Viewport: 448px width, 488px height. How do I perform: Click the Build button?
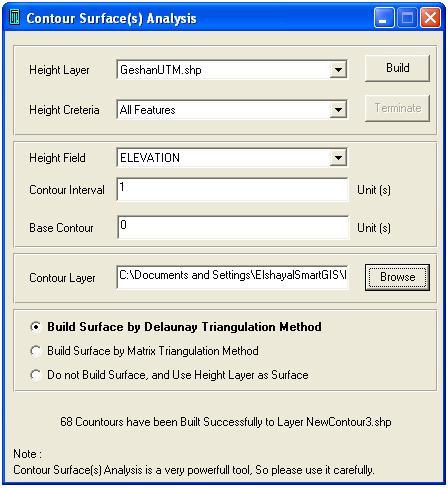tap(397, 68)
